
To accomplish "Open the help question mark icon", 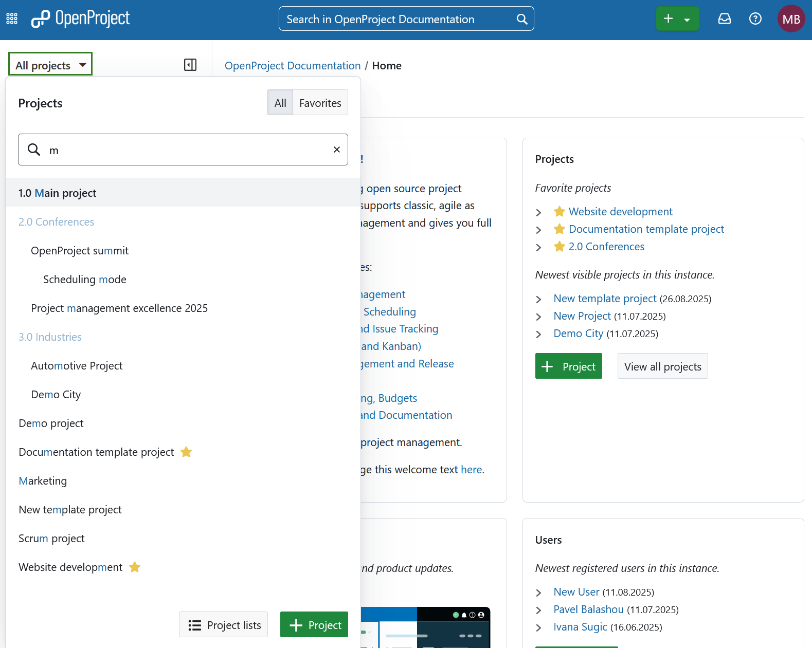I will (755, 19).
